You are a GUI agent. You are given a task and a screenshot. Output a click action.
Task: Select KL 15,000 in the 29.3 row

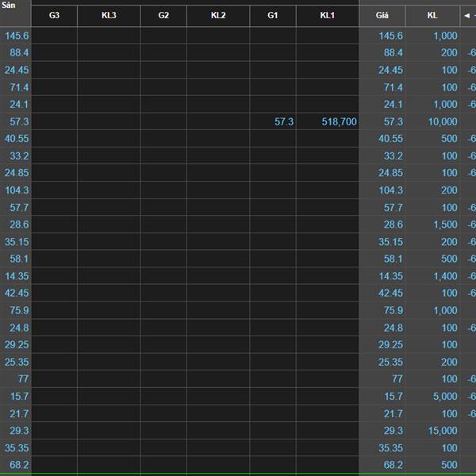click(x=443, y=431)
